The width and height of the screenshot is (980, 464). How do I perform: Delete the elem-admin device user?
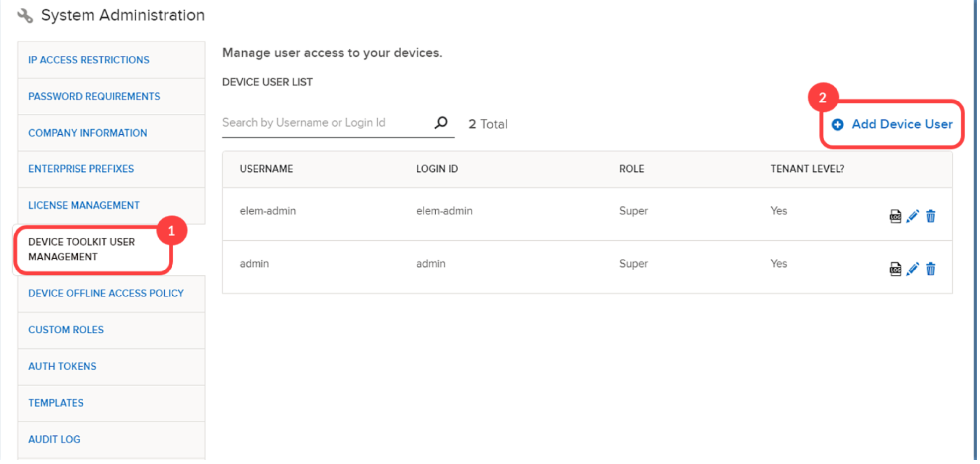(x=931, y=216)
